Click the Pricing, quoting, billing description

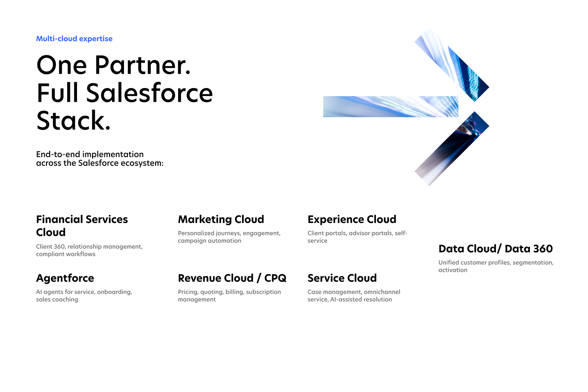coord(229,296)
